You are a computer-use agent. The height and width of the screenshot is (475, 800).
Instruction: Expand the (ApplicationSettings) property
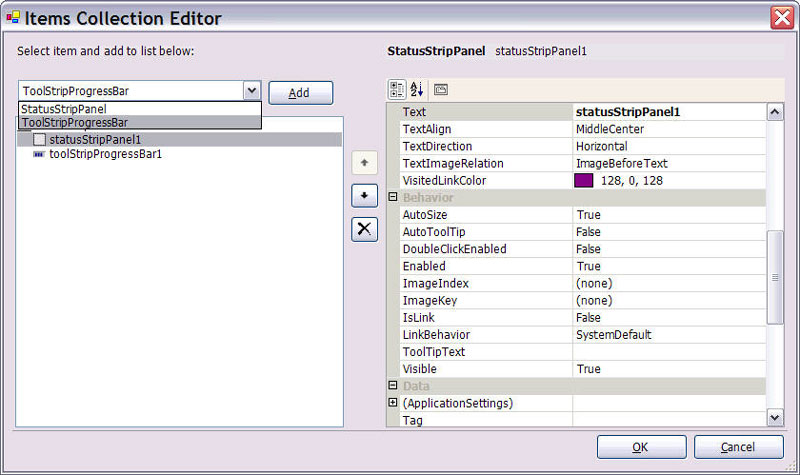click(x=393, y=403)
